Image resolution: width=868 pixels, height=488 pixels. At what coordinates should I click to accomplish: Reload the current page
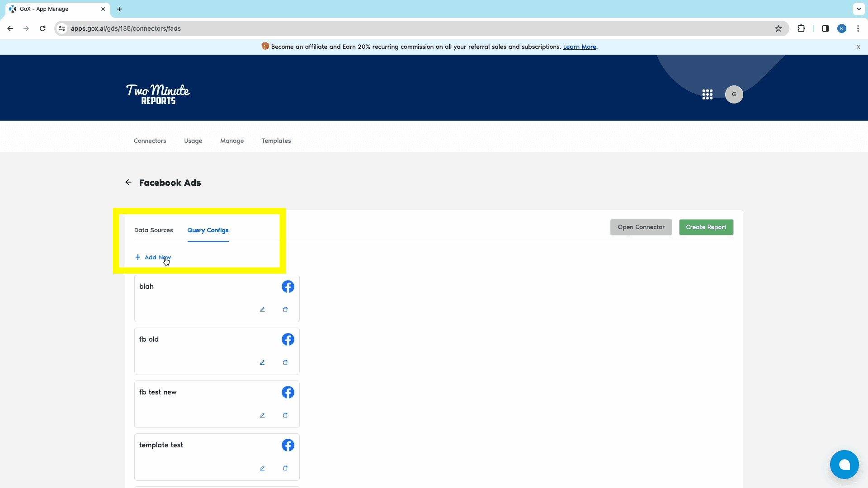pyautogui.click(x=42, y=28)
